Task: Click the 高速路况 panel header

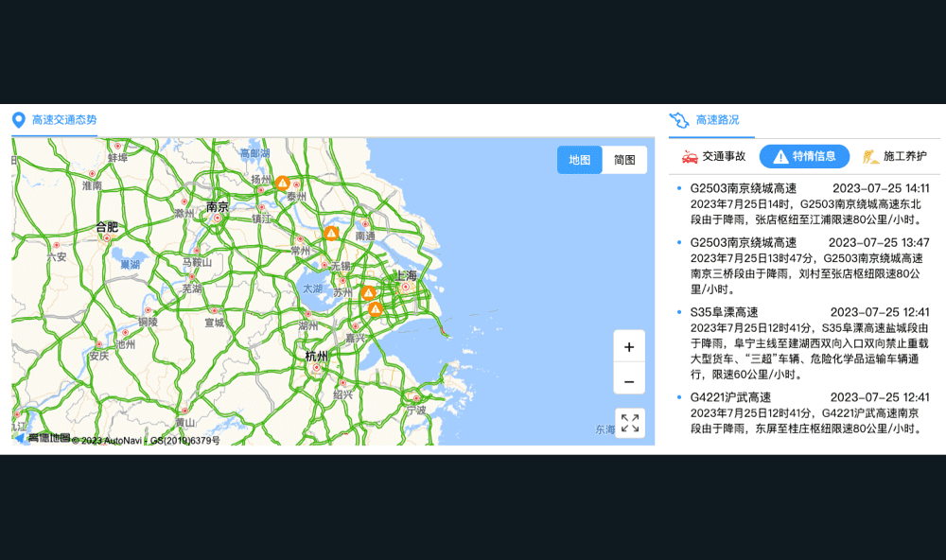Action: click(717, 120)
